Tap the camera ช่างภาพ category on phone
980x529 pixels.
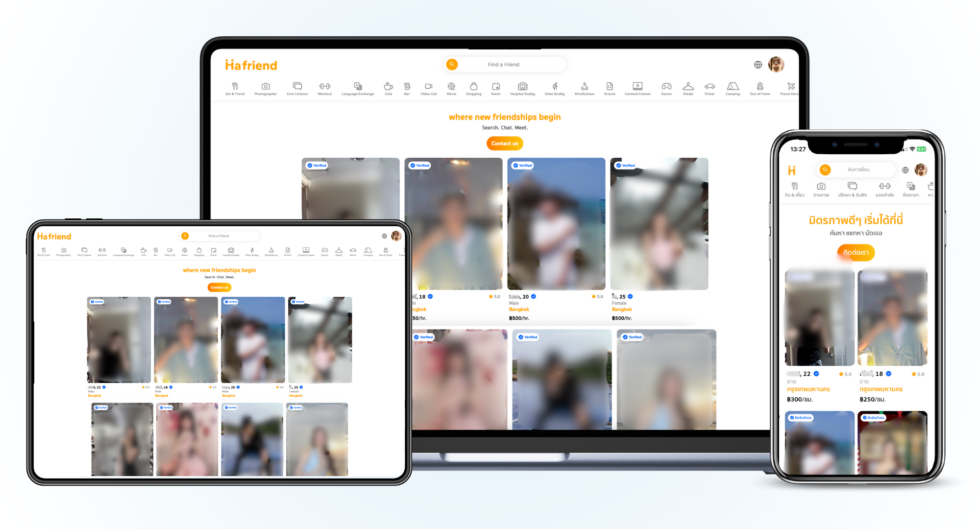point(821,190)
